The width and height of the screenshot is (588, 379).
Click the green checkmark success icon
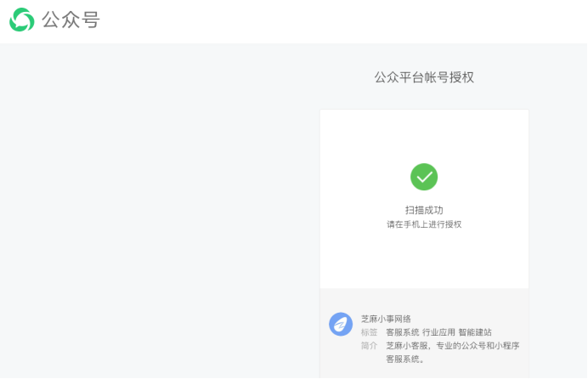[424, 177]
